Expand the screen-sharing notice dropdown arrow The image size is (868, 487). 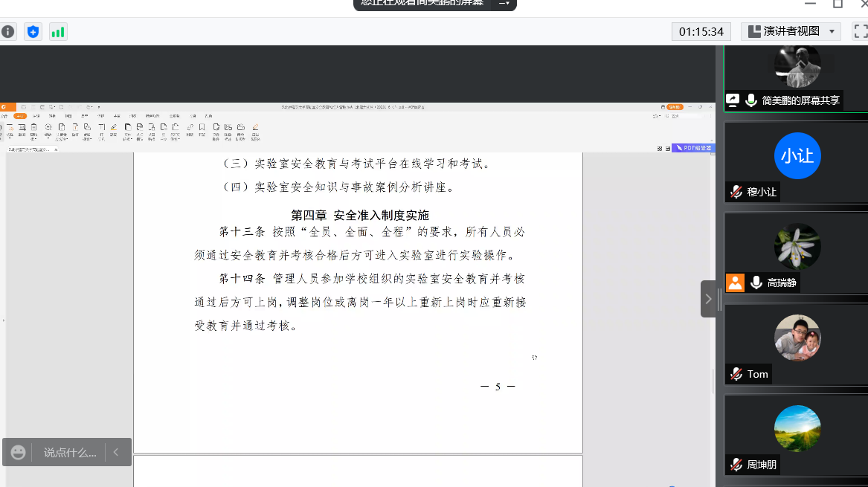click(x=504, y=3)
